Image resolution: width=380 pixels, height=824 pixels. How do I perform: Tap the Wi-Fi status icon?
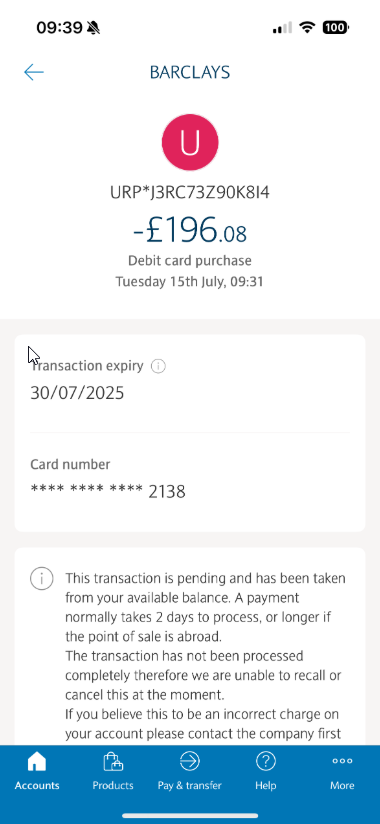point(306,27)
